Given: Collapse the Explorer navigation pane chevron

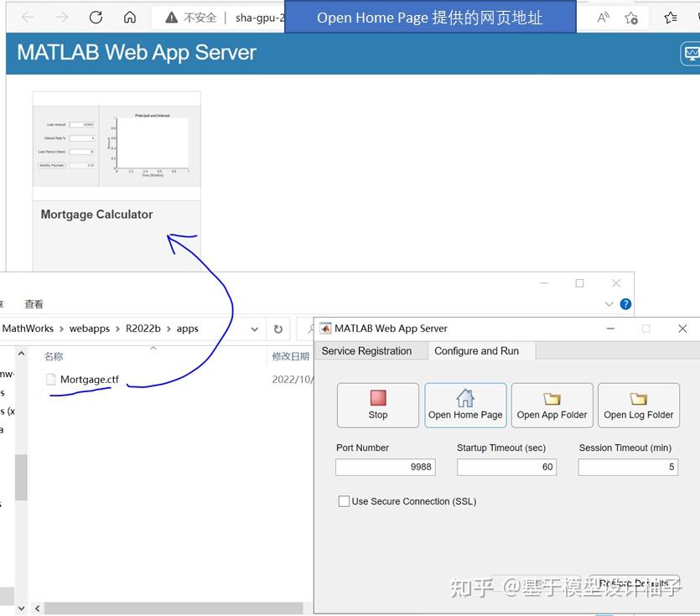Looking at the screenshot, I should (20, 353).
